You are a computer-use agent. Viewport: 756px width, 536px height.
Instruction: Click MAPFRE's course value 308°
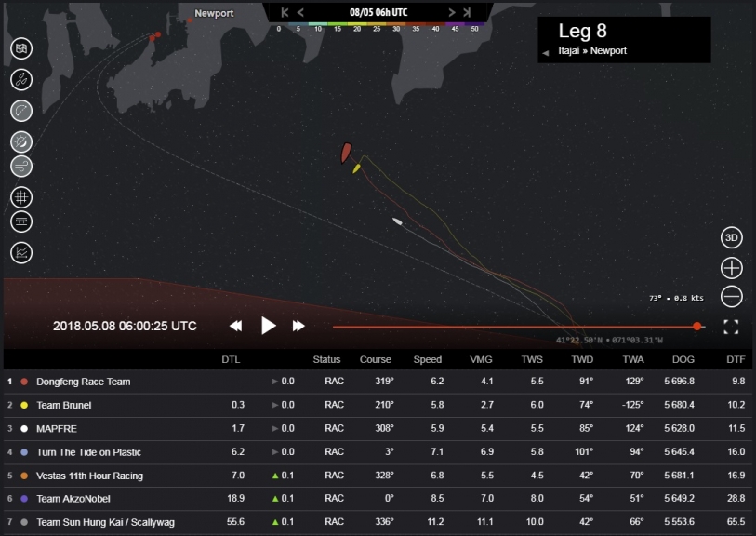[x=384, y=428]
